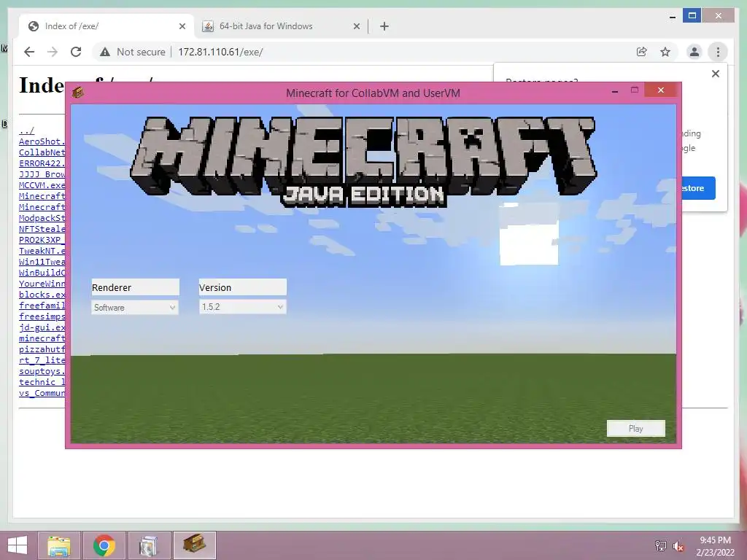Open the Version dropdown showing 1.5.2
The image size is (747, 560).
242,307
